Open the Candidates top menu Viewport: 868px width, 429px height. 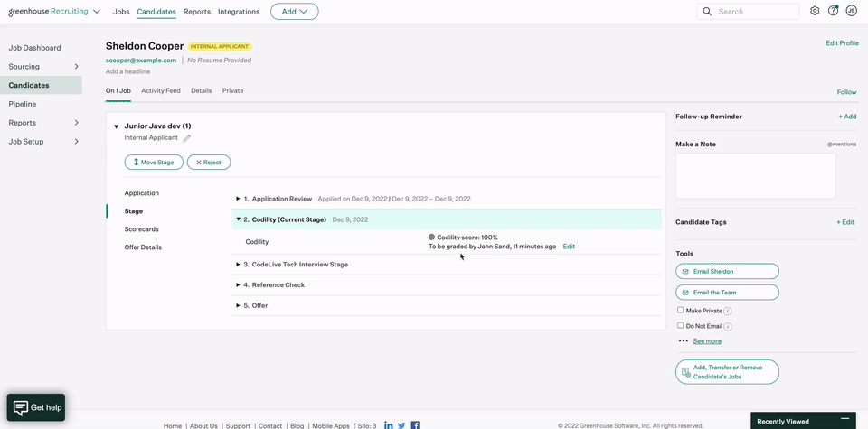(x=156, y=12)
